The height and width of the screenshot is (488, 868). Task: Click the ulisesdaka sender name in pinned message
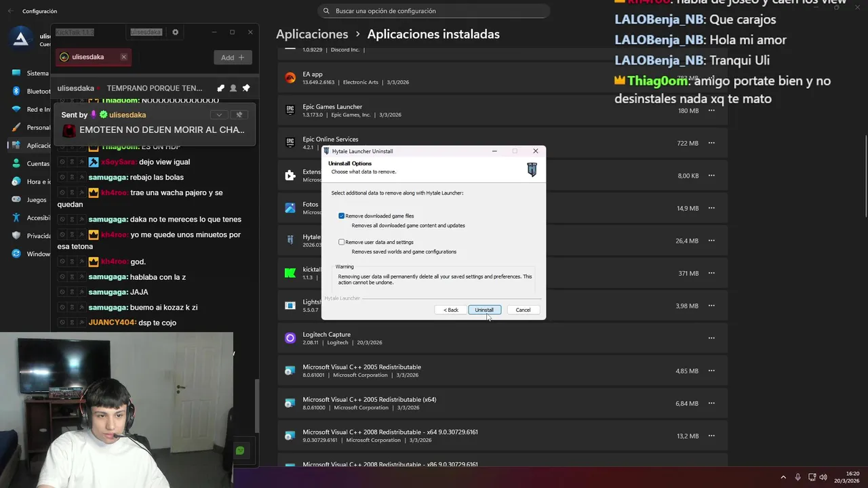click(127, 115)
